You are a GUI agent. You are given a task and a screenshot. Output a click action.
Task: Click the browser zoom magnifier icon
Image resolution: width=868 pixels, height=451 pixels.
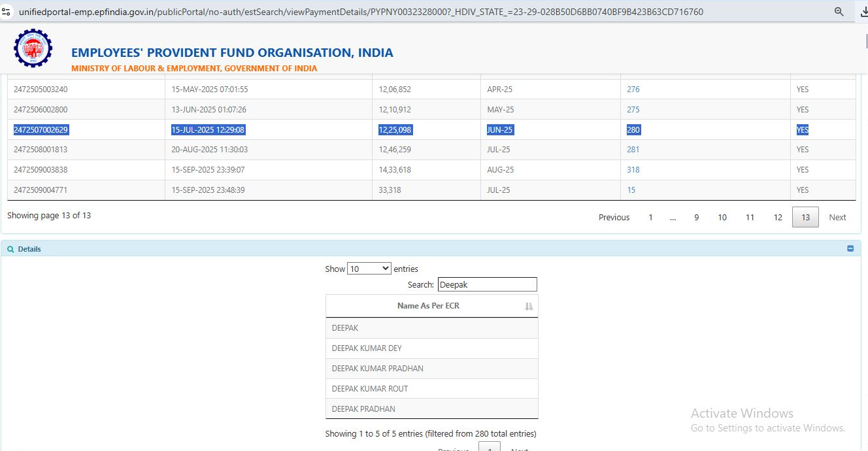point(839,12)
